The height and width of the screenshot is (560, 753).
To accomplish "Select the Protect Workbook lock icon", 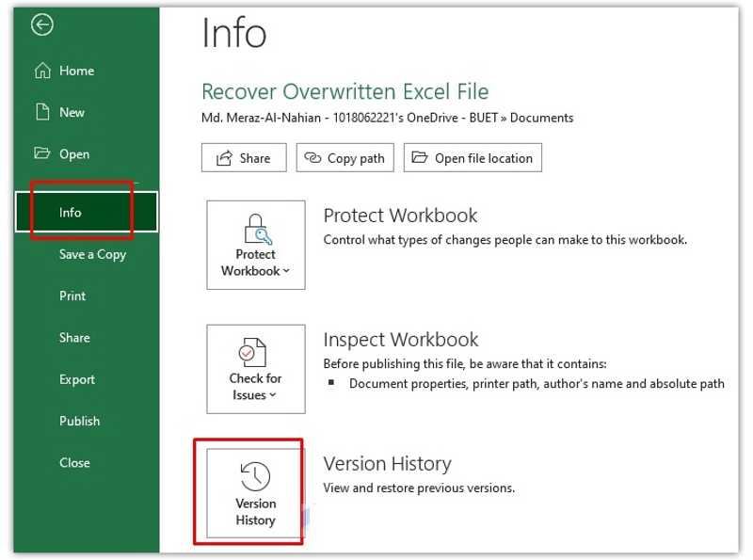I will [x=254, y=226].
